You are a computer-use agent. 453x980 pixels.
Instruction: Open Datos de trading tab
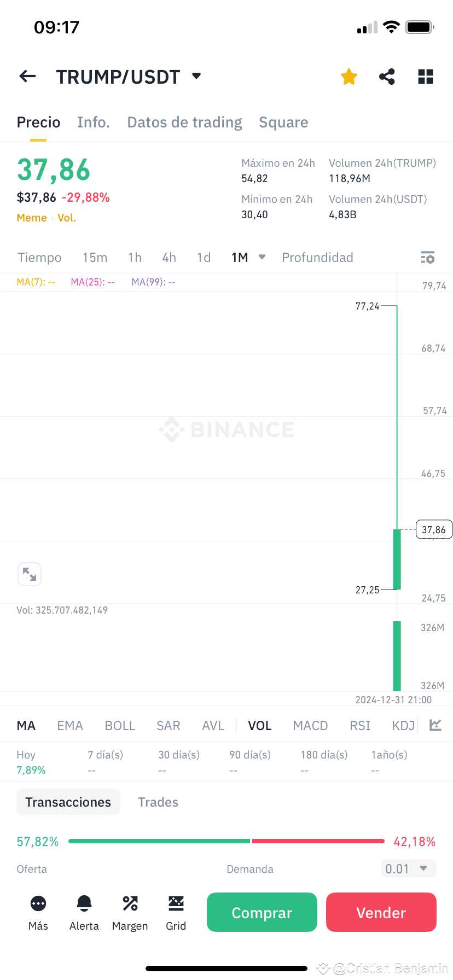click(x=184, y=122)
